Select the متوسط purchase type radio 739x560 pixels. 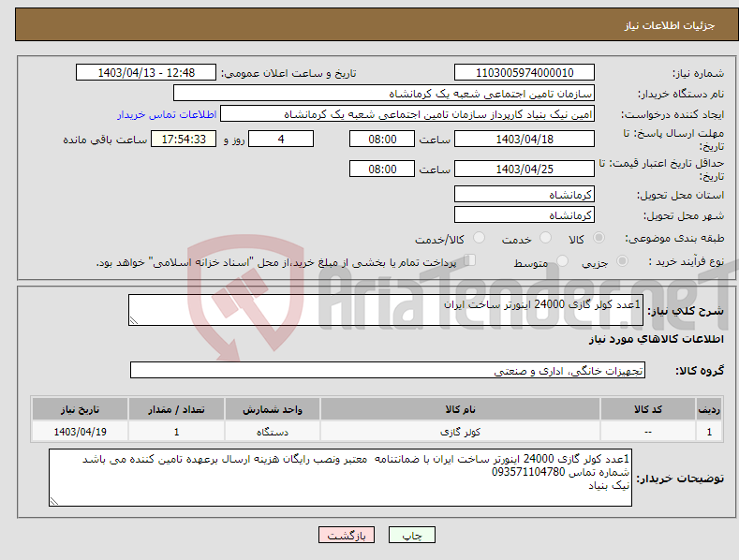(562, 260)
